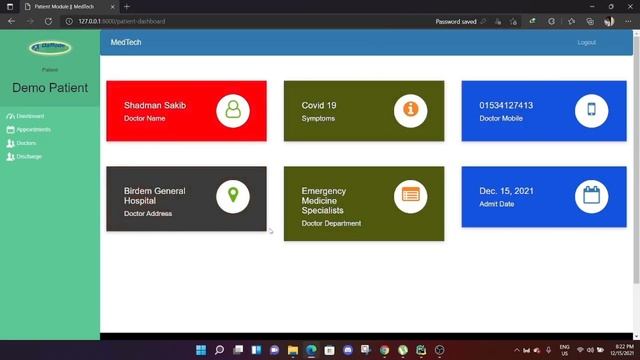This screenshot has width=640, height=360.
Task: Click the Covid 19 symptoms text
Action: 319,105
